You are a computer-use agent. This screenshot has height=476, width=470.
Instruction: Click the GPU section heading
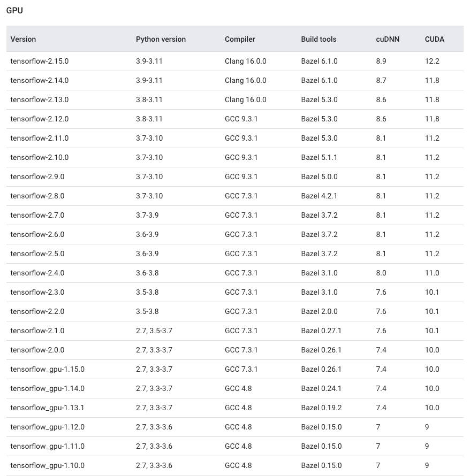(14, 10)
